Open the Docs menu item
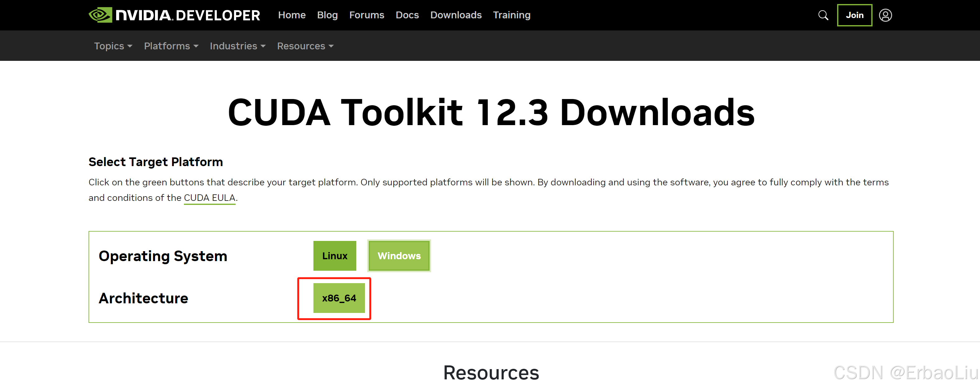Screen dimensions: 980x389 click(407, 15)
